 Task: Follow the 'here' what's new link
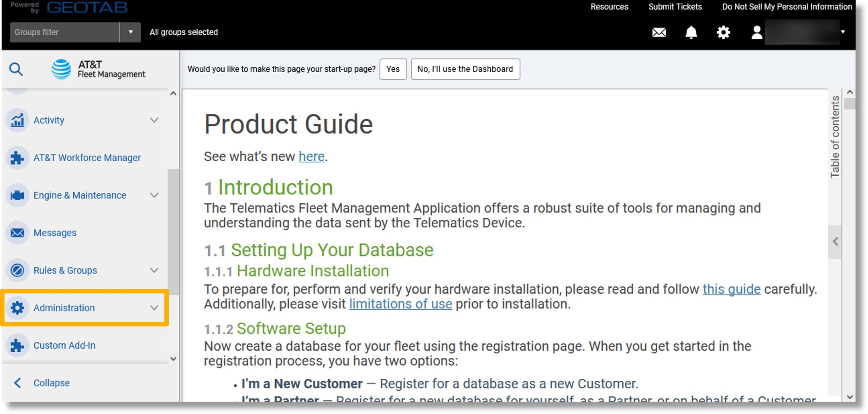tap(311, 157)
